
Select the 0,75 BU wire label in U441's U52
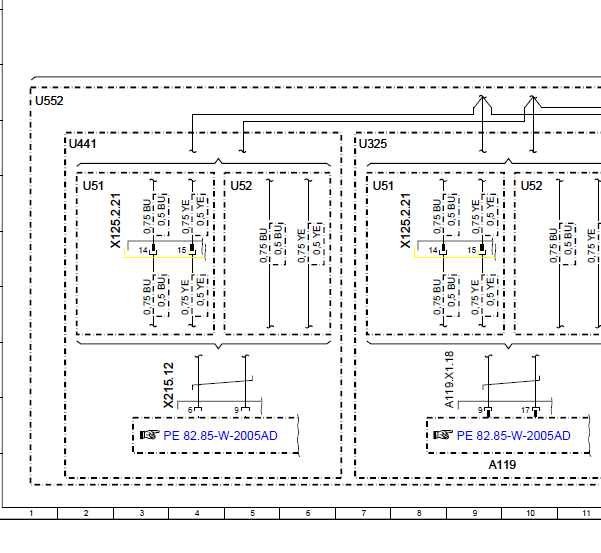263,246
